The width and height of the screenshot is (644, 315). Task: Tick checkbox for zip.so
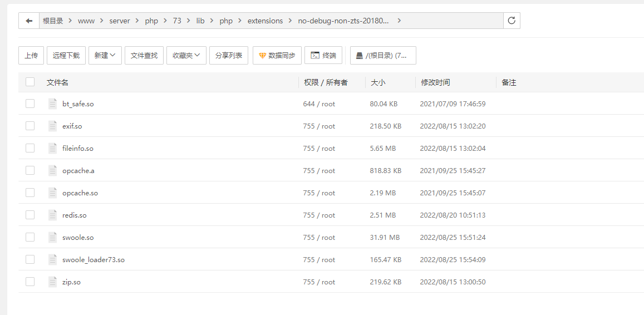tap(30, 282)
